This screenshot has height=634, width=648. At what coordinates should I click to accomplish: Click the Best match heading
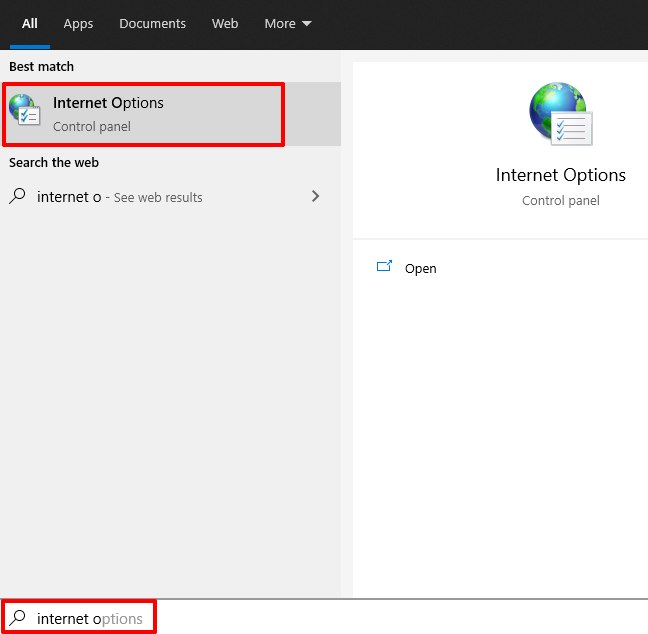pos(41,67)
